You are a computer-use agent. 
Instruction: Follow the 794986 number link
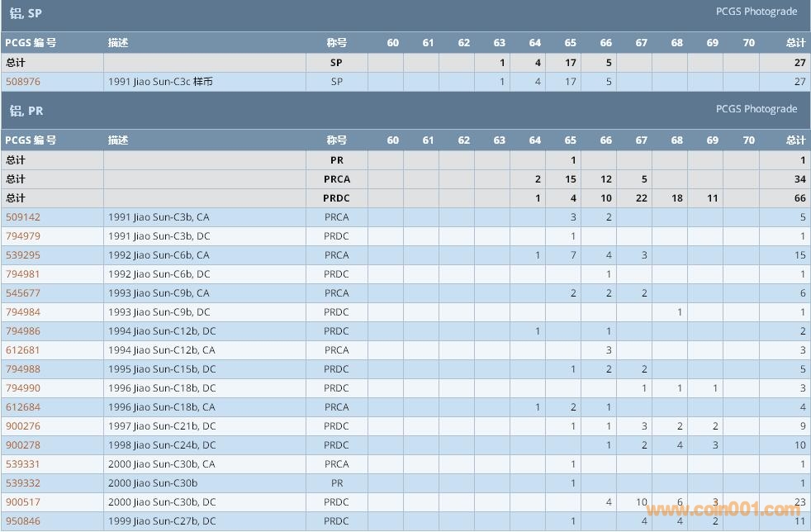coord(23,331)
